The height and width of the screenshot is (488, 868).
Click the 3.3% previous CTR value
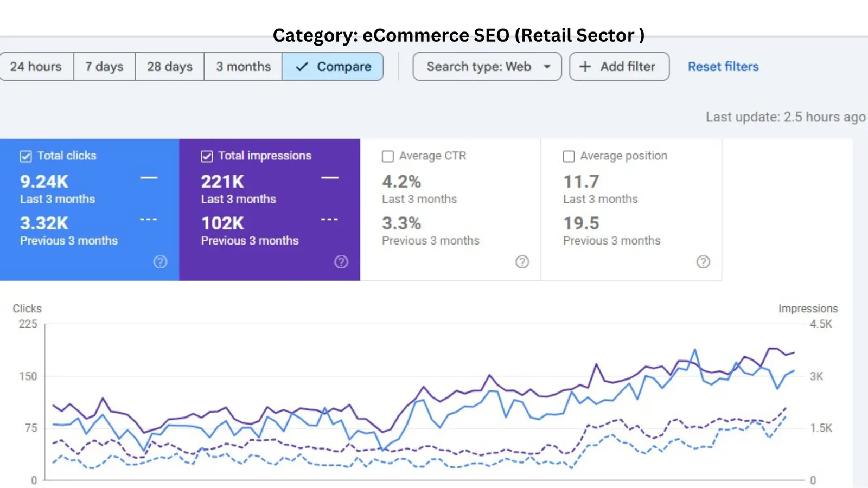coord(401,223)
